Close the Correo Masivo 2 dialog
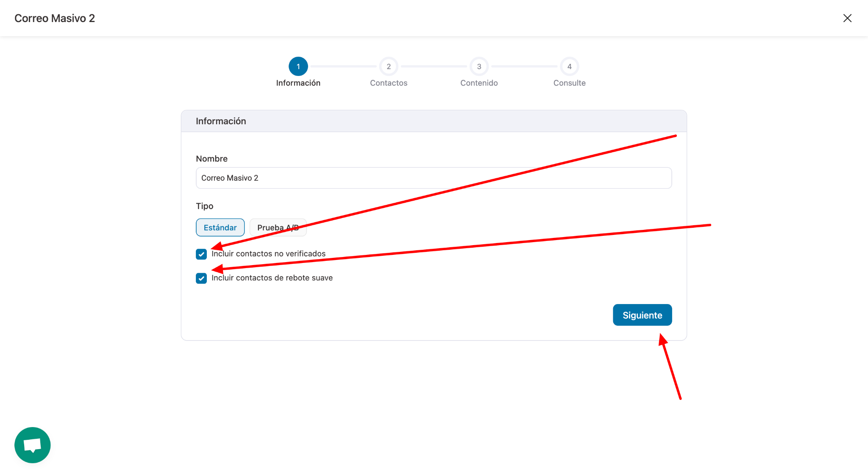 [x=847, y=18]
